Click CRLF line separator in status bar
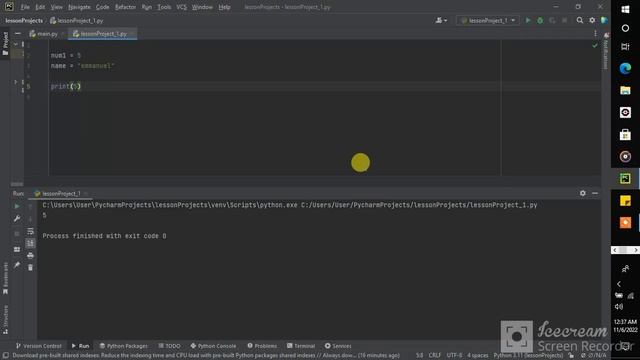640x360 pixels. [x=434, y=356]
